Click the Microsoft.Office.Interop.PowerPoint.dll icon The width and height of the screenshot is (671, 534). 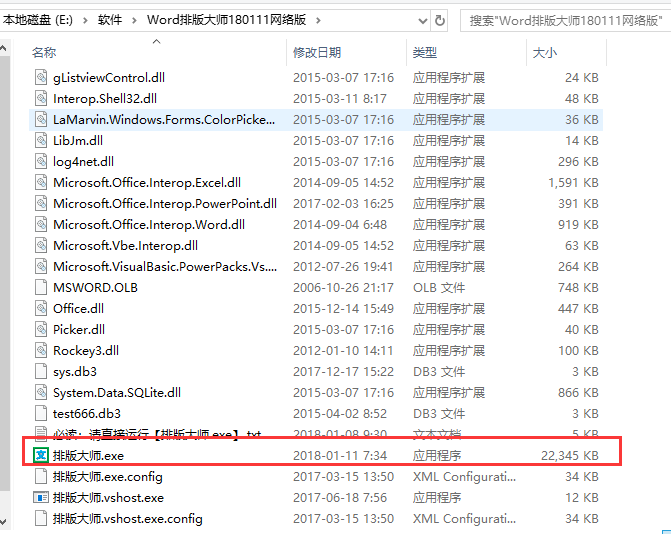coord(41,203)
